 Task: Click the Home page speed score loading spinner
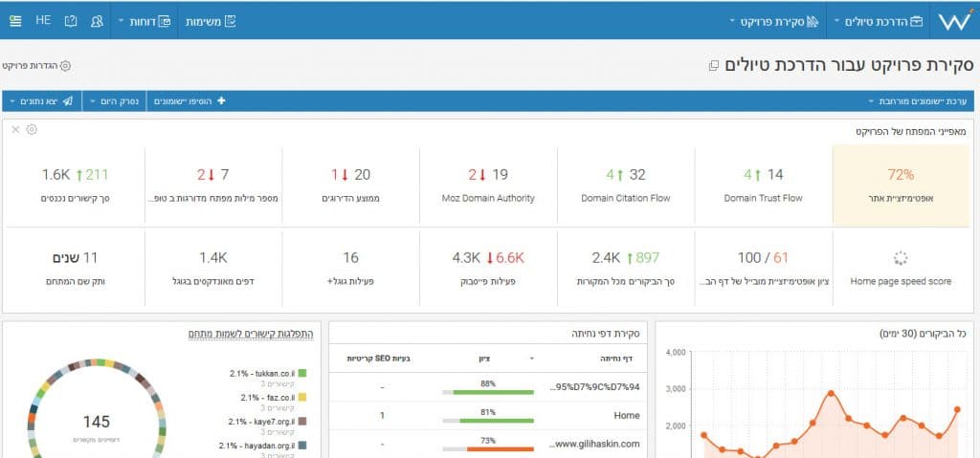[x=901, y=257]
